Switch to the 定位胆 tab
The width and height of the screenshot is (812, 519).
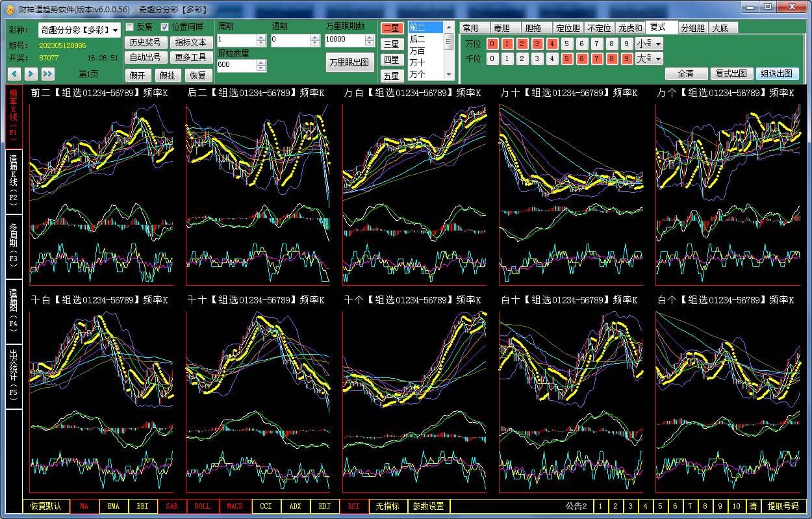tap(568, 28)
